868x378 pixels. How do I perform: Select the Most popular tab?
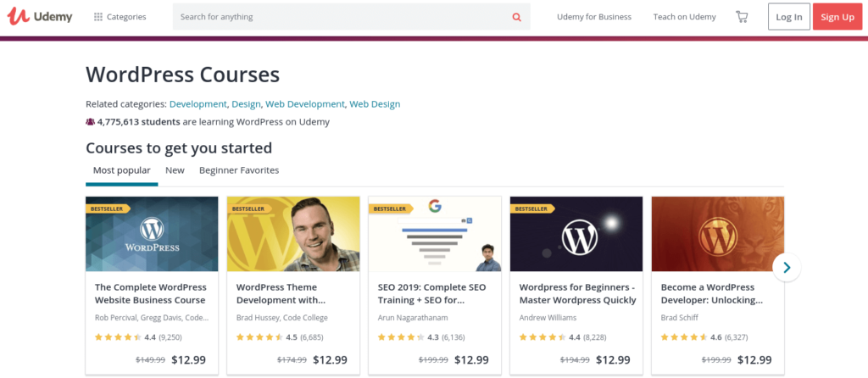coord(121,170)
